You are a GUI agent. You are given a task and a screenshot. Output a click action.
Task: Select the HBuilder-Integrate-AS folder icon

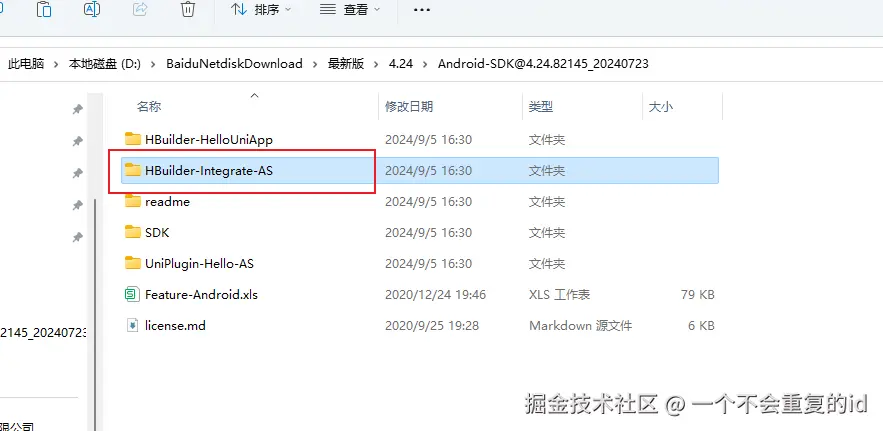pos(132,170)
